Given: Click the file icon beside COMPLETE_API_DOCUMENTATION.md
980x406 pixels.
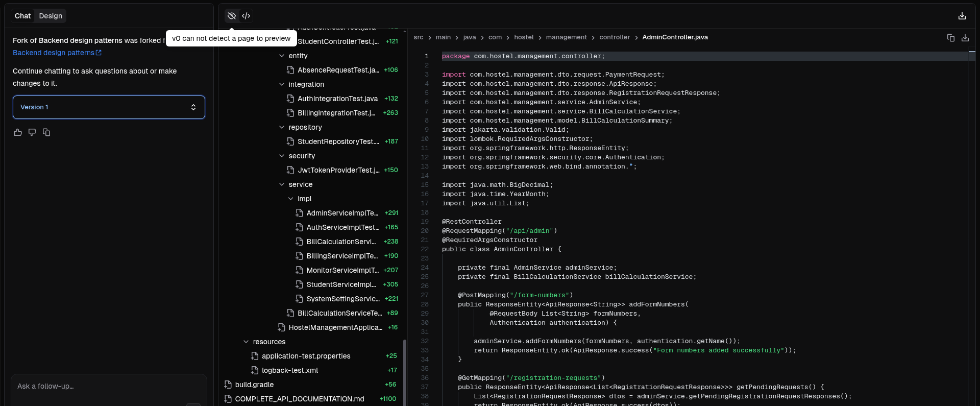Looking at the screenshot, I should point(228,399).
